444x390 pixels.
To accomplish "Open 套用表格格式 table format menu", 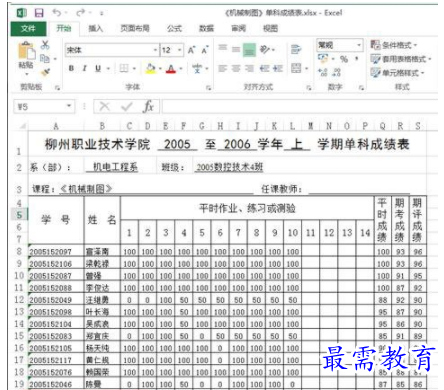I will [401, 59].
